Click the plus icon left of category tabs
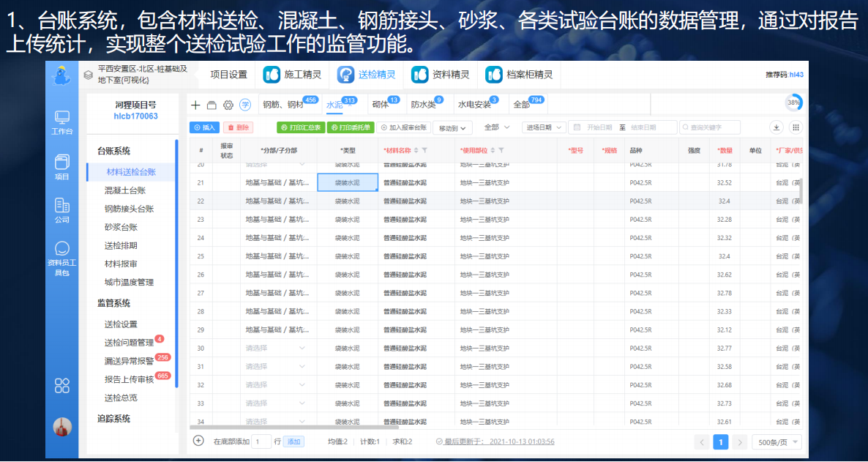 tap(195, 105)
